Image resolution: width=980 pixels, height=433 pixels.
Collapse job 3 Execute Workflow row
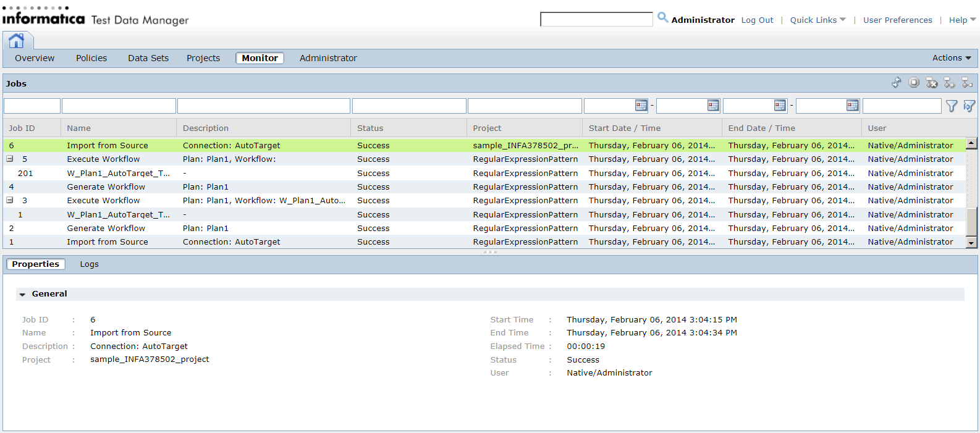[x=10, y=200]
